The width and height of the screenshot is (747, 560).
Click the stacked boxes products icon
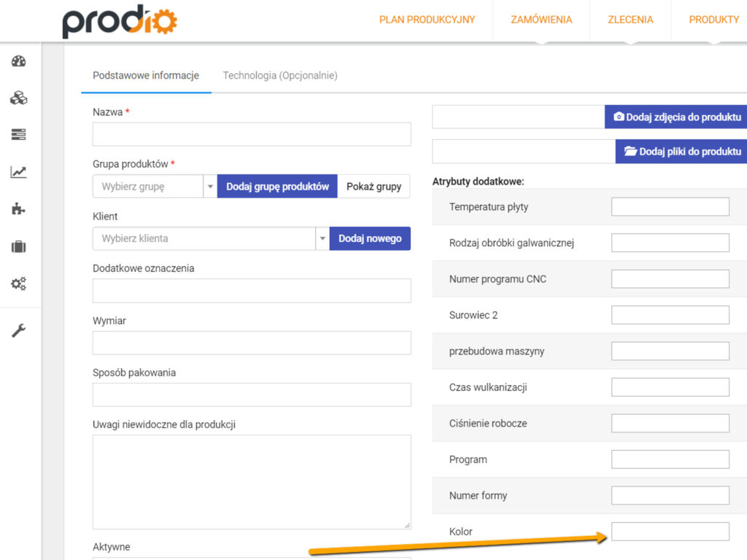click(18, 98)
